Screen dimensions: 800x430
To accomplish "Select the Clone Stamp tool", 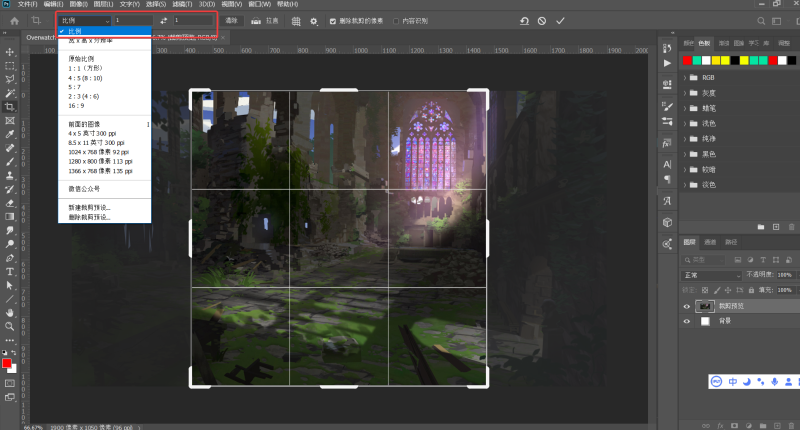I will pyautogui.click(x=10, y=176).
